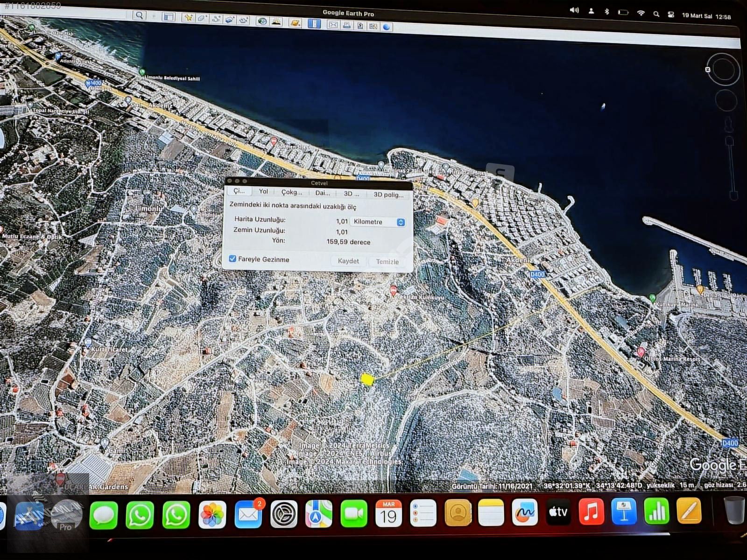Toggle the sunlight across landscape icon
747x560 pixels.
(276, 21)
